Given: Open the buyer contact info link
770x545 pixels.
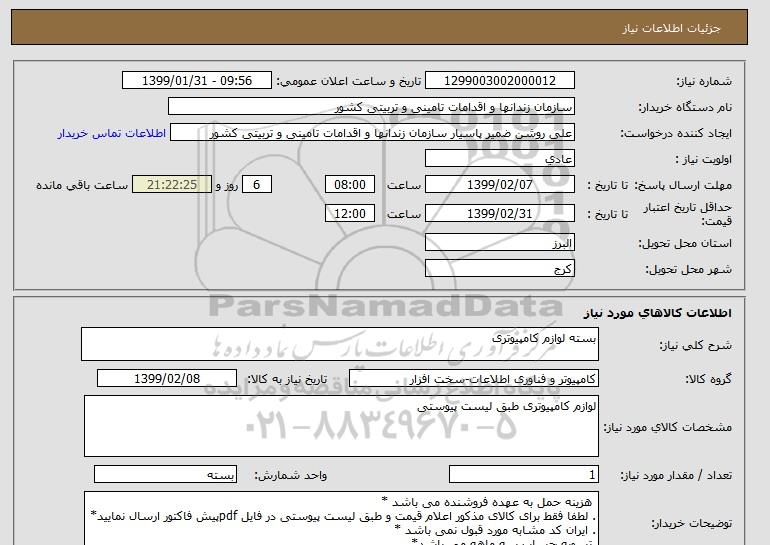Looking at the screenshot, I should [112, 134].
